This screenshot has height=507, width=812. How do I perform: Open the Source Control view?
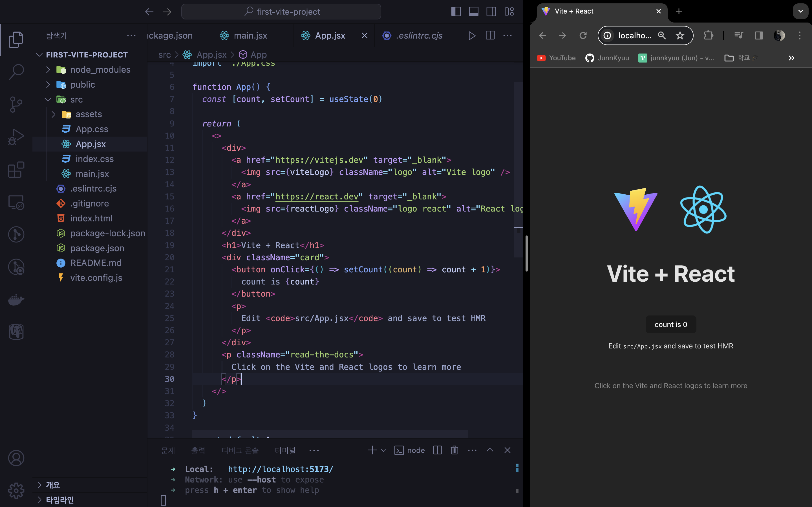click(16, 104)
